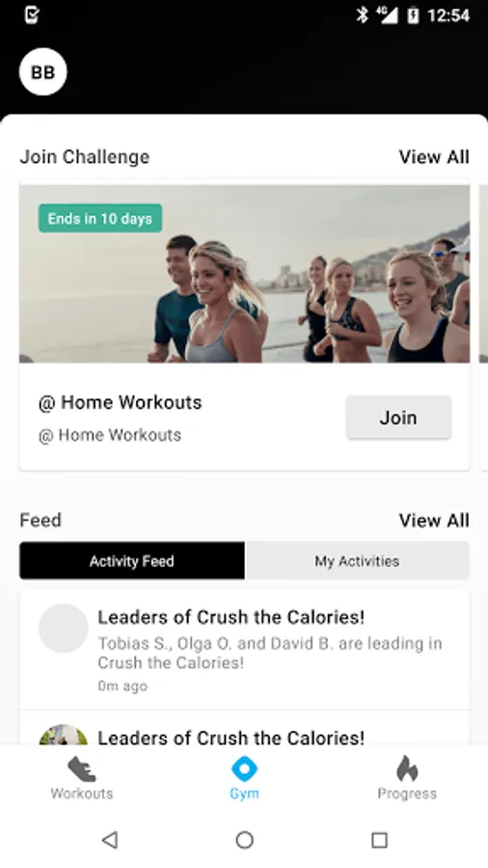Open the BB profile avatar
Screen dimensions: 488x868
click(43, 72)
